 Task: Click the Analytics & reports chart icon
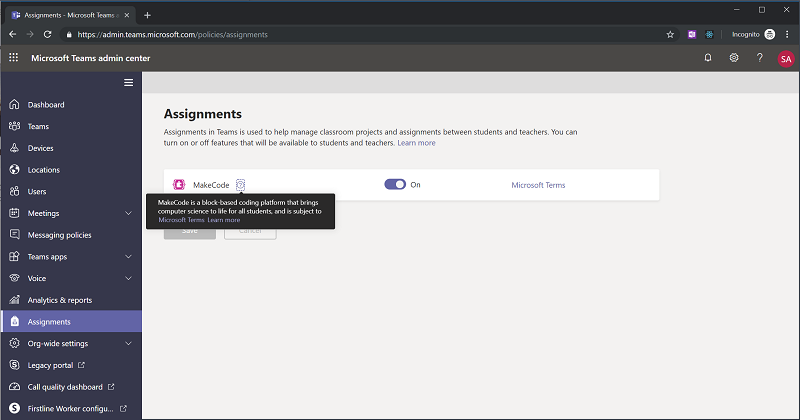point(14,300)
